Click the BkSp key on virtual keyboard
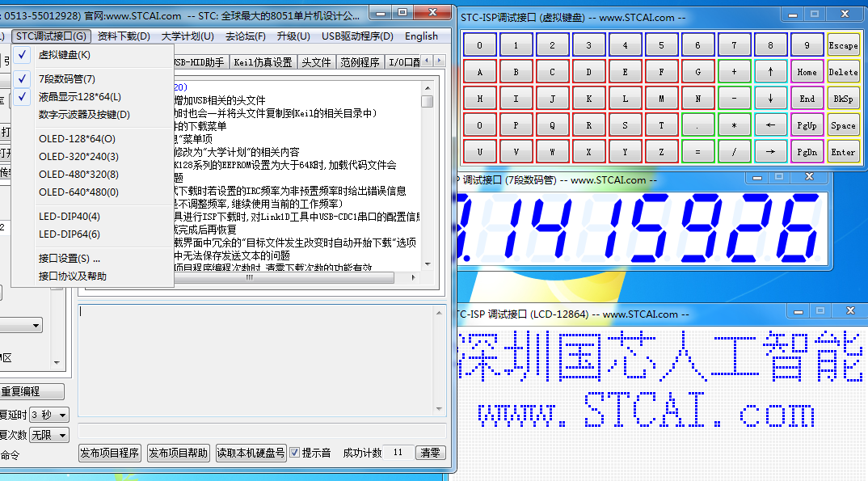Image resolution: width=868 pixels, height=481 pixels. point(843,99)
